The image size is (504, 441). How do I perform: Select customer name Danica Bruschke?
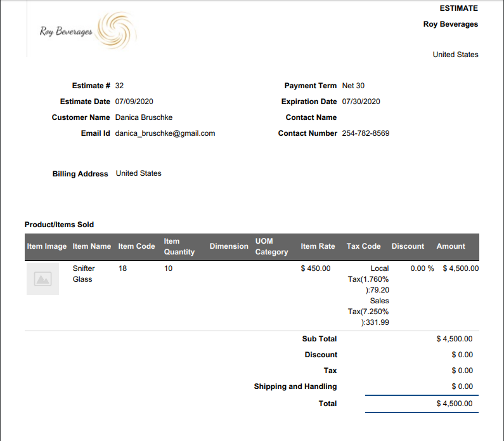point(143,117)
